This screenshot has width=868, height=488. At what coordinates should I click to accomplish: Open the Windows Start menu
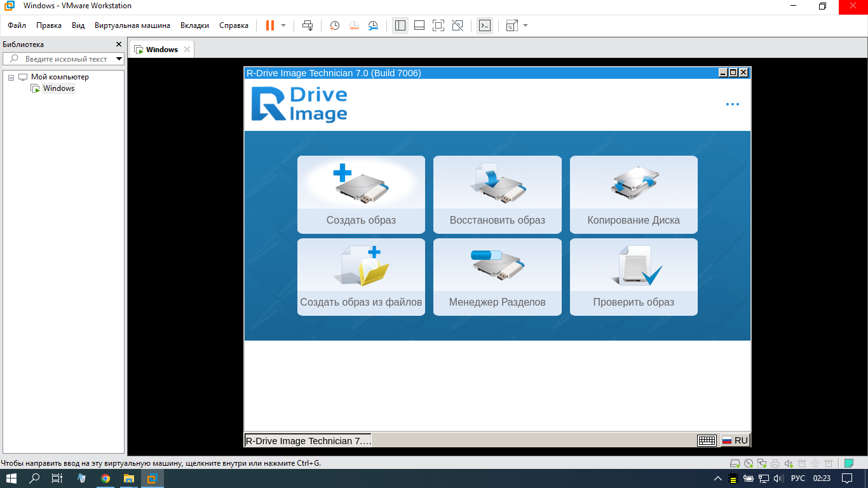click(11, 478)
